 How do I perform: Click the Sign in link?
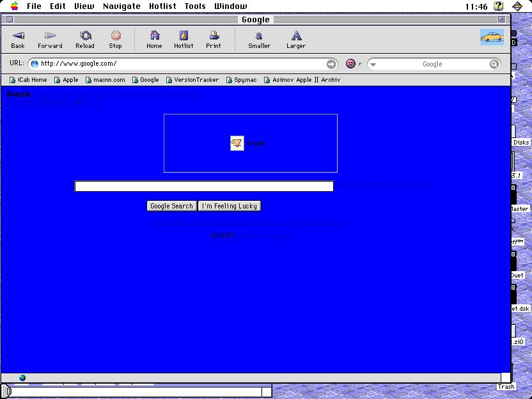pos(91,102)
